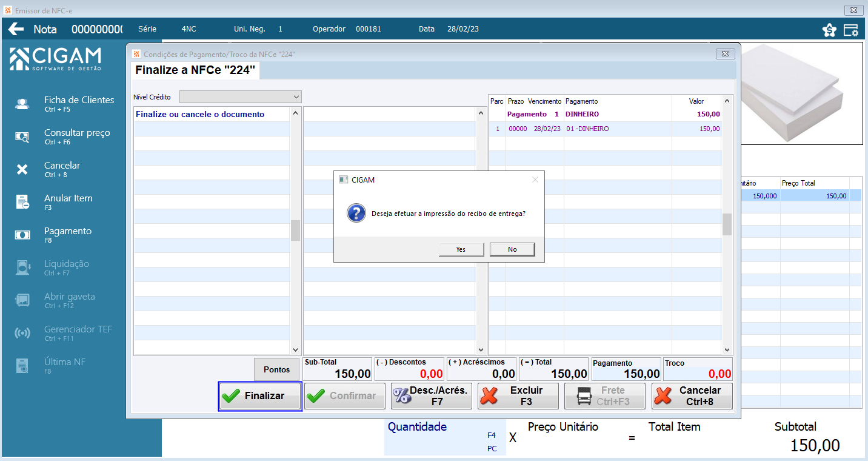Open the Desc./Acrés. F7 button
This screenshot has width=868, height=461.
[x=432, y=396]
